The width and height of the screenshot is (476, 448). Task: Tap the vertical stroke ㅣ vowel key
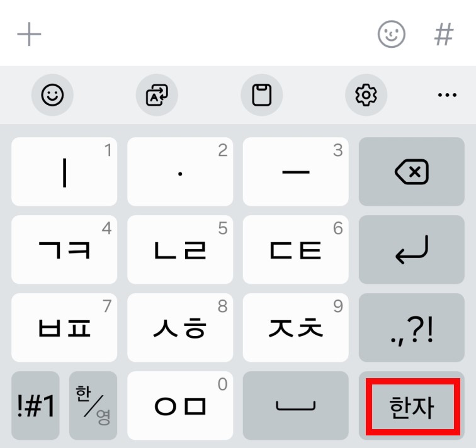[64, 172]
